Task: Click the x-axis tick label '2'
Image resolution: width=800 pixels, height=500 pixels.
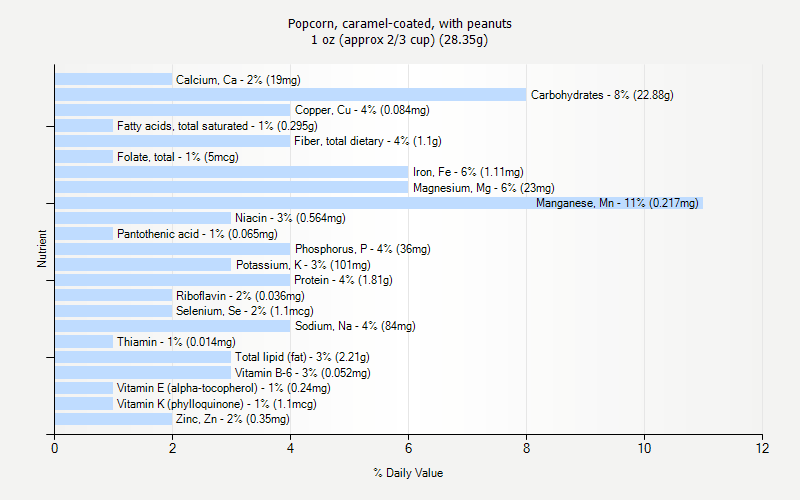Action: point(172,448)
